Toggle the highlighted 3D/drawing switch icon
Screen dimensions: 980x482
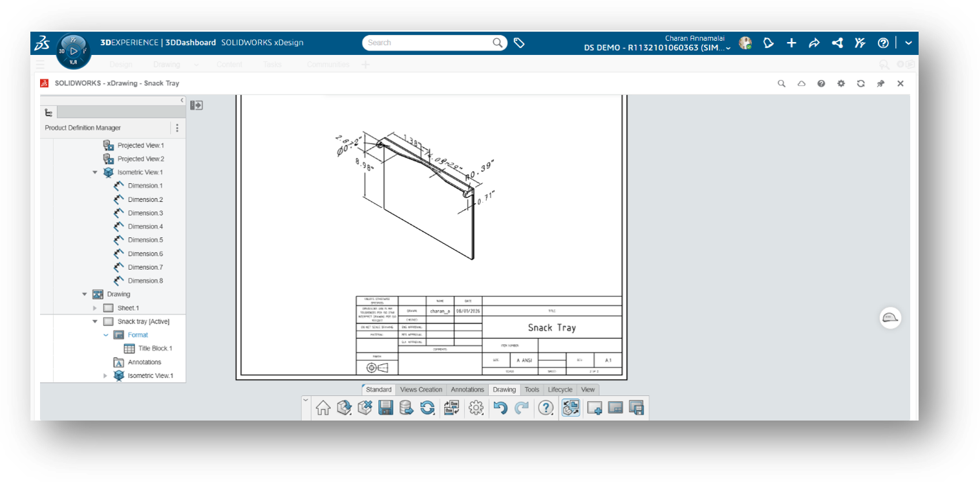pyautogui.click(x=570, y=408)
